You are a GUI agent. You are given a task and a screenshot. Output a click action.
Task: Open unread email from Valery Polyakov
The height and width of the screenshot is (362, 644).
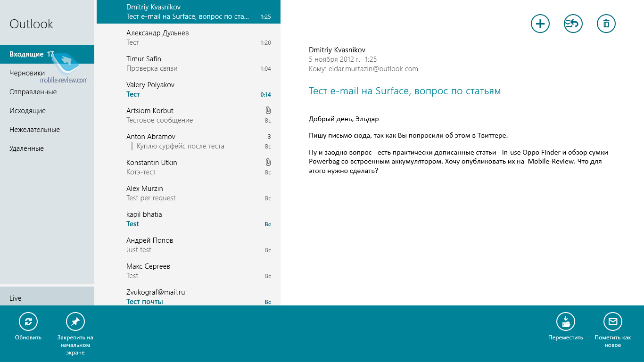click(189, 90)
